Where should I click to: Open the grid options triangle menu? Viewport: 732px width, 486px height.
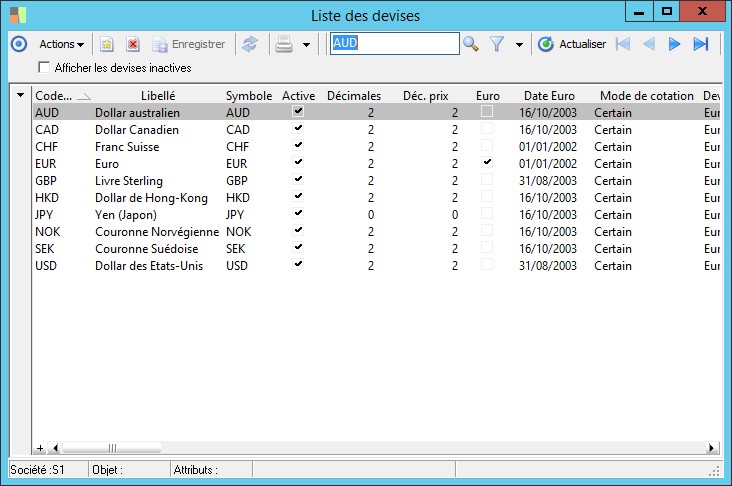click(21, 95)
